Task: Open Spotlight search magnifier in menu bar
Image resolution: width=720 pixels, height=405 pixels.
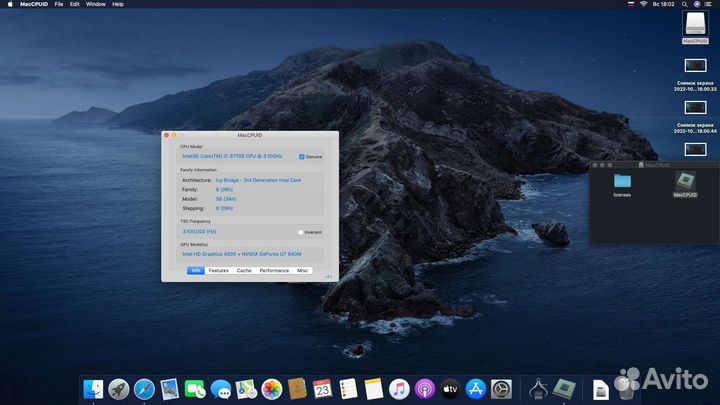Action: pyautogui.click(x=684, y=4)
